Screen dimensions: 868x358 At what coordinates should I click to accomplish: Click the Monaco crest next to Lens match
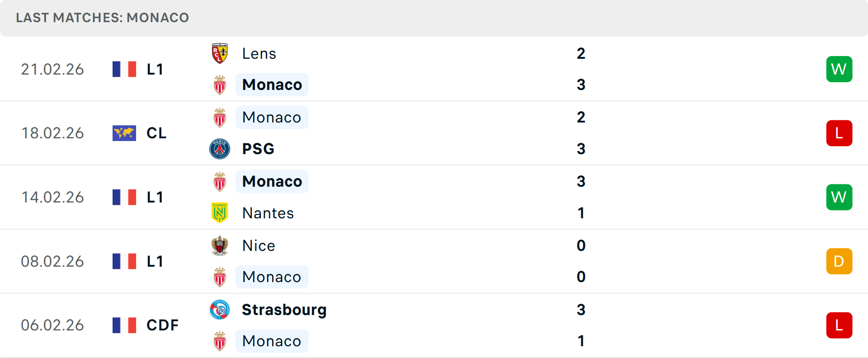pos(220,85)
